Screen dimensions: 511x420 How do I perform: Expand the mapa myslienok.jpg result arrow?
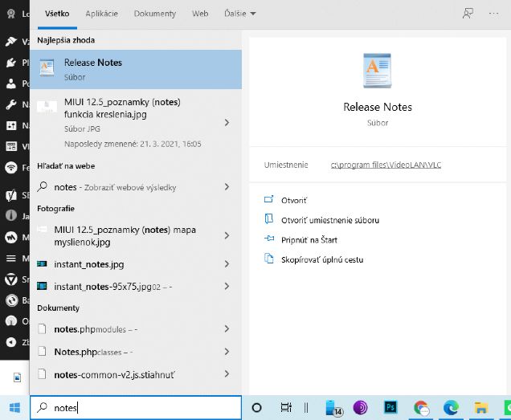[x=227, y=235]
